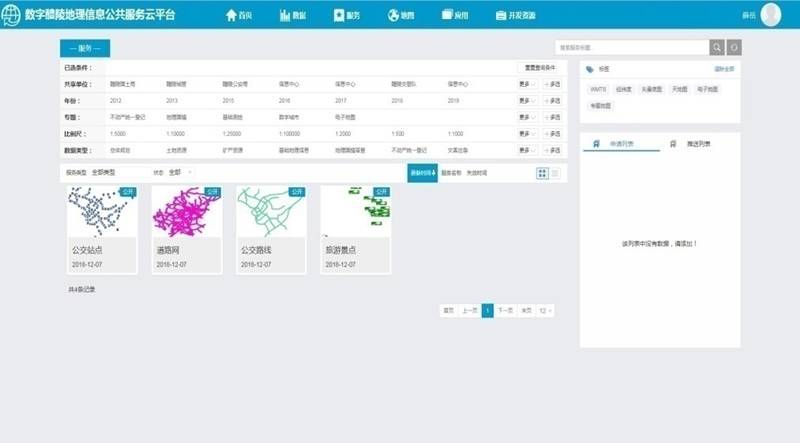Viewport: 800px width, 443px height.
Task: Open the 道路网 service thumbnail
Action: tap(186, 213)
